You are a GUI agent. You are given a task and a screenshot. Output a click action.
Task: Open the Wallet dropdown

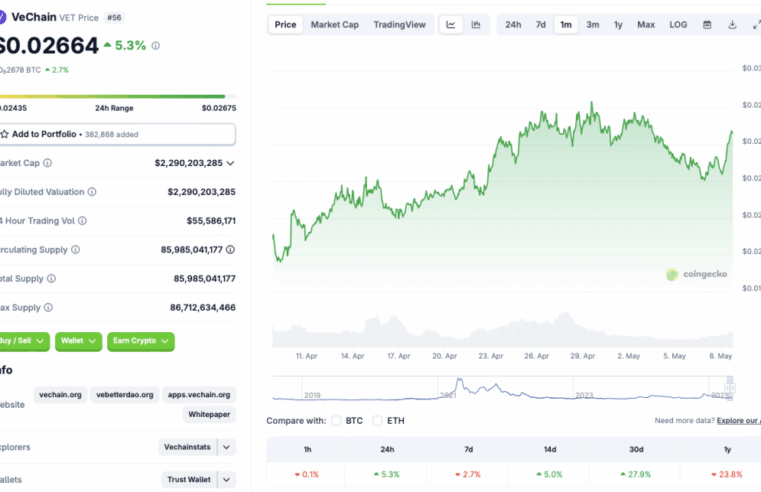pyautogui.click(x=79, y=341)
